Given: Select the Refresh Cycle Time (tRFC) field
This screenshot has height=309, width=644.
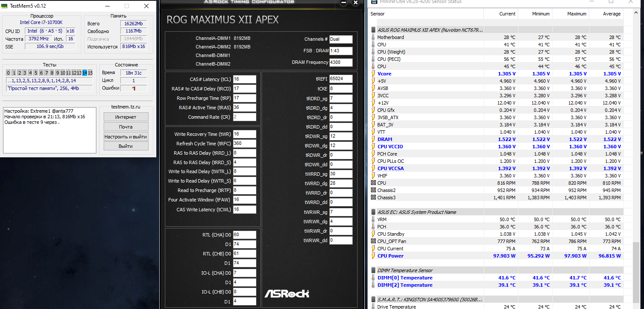Looking at the screenshot, I should [x=244, y=144].
